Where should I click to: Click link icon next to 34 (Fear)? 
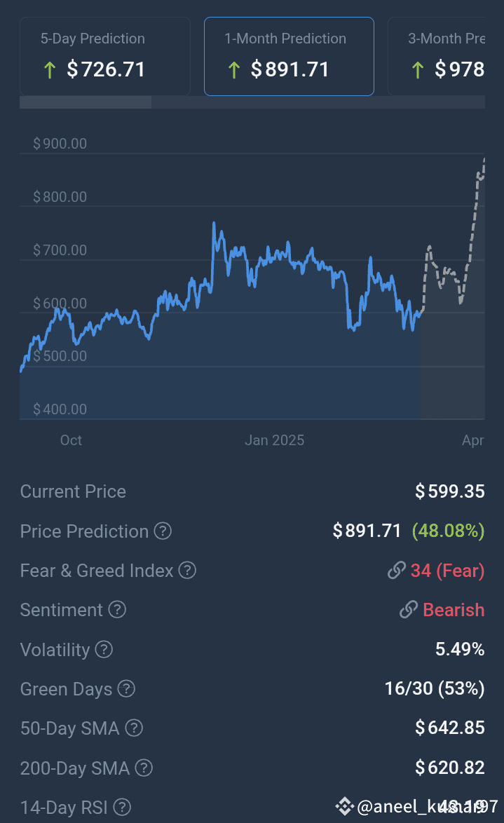click(x=397, y=571)
